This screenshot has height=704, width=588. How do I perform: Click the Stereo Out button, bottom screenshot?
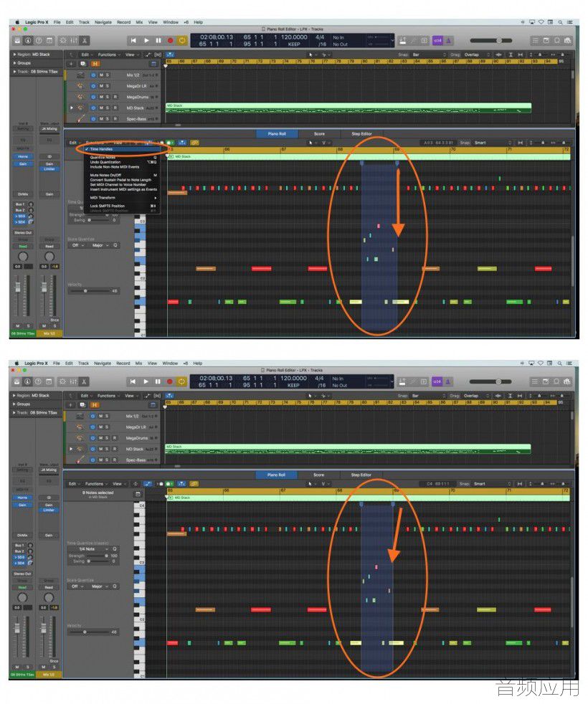pos(22,574)
